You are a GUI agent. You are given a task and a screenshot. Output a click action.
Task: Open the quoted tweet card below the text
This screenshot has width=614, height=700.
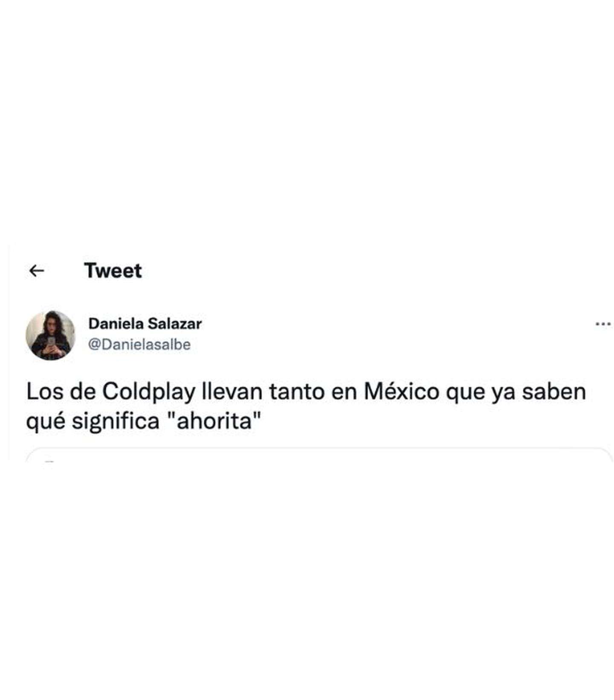(319, 454)
